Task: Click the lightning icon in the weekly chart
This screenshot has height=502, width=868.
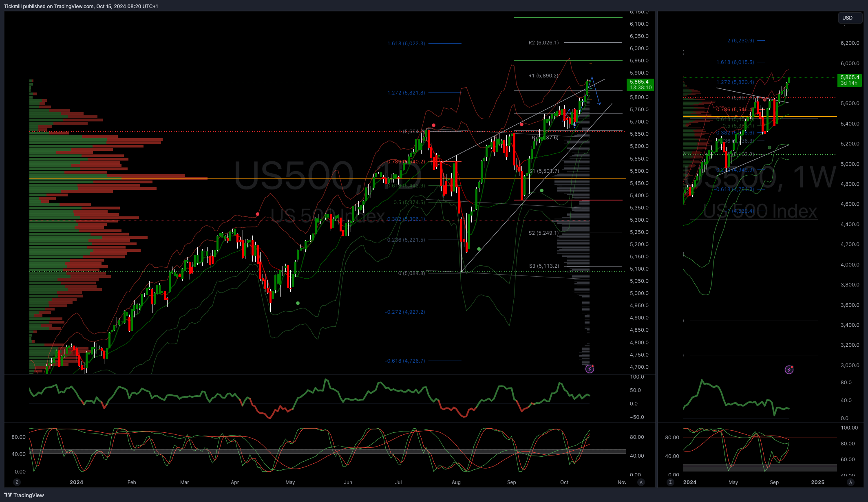Action: [789, 370]
